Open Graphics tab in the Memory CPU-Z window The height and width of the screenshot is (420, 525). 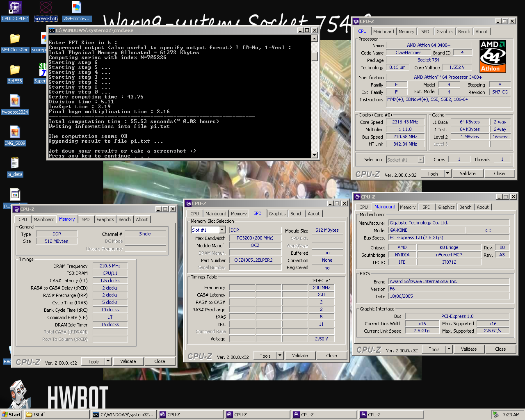[105, 219]
